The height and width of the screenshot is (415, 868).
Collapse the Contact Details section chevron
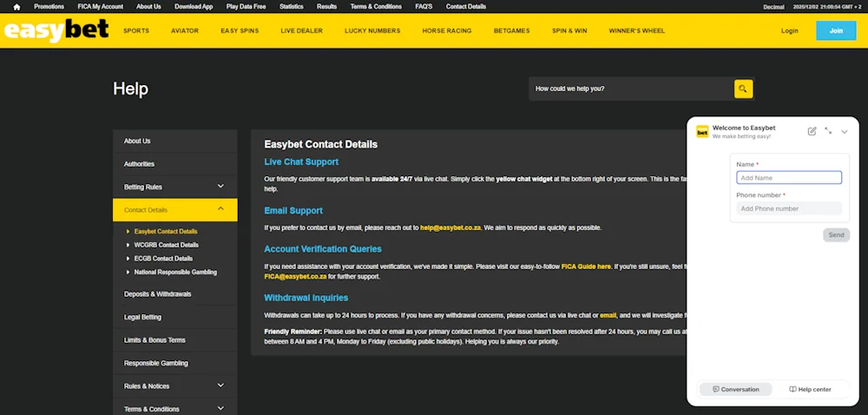pyautogui.click(x=220, y=208)
